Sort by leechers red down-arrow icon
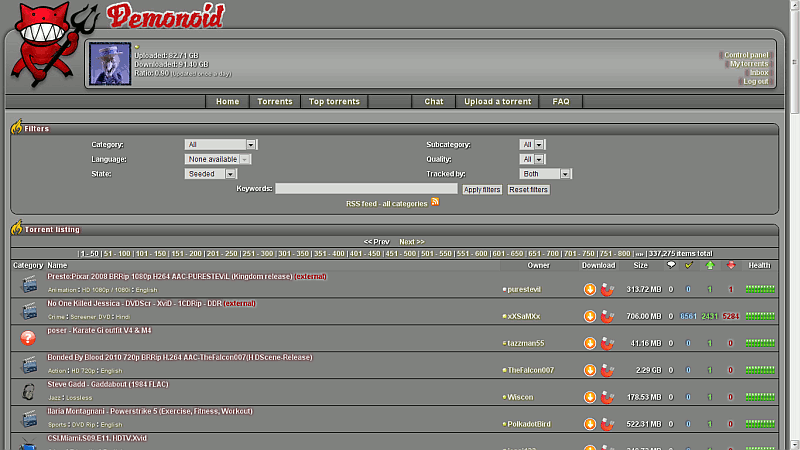800x450 pixels. [731, 265]
